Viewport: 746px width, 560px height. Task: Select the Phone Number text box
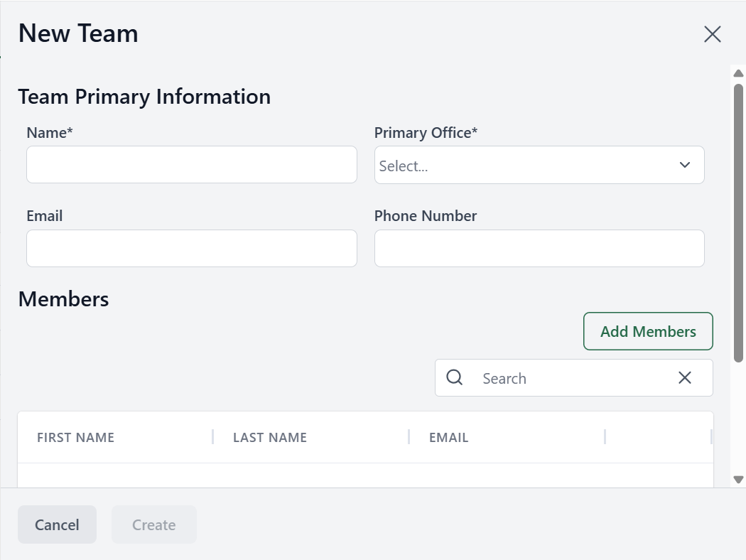pos(539,248)
